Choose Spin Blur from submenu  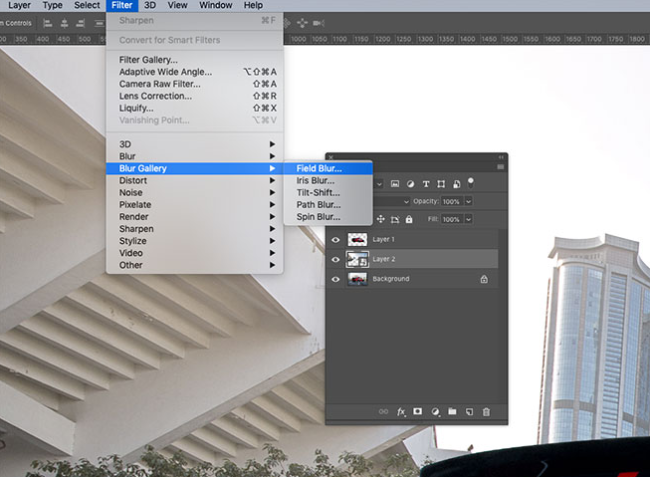[x=328, y=217]
